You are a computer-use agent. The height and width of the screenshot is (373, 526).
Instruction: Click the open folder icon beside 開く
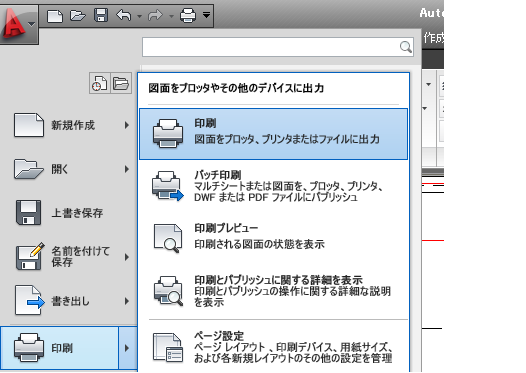[29, 169]
